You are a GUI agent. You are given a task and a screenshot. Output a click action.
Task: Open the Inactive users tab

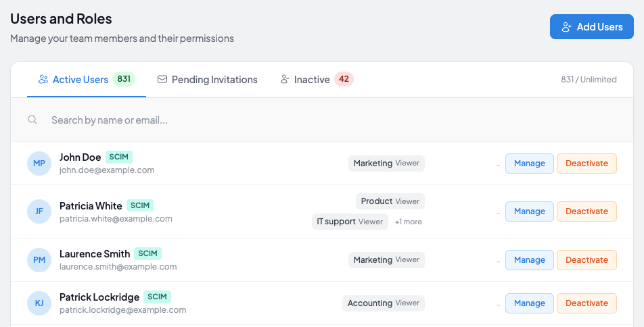click(x=317, y=79)
